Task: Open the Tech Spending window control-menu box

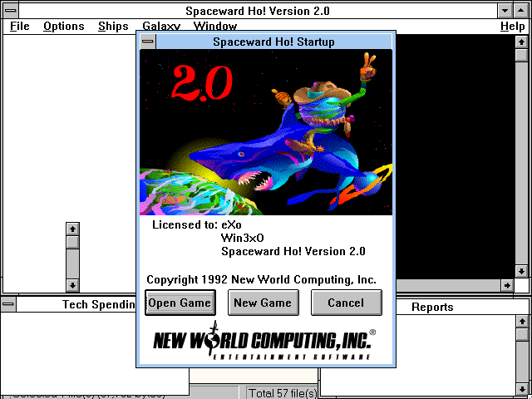Action: point(9,305)
